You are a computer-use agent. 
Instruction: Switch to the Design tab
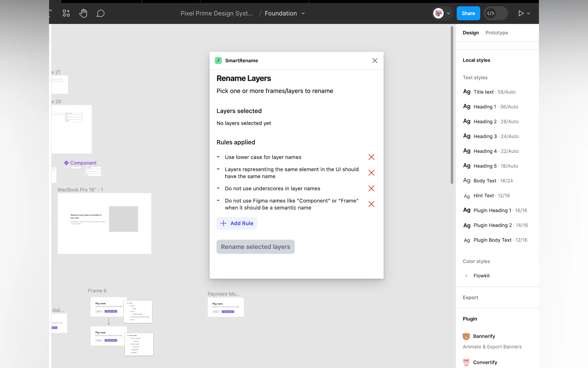[x=471, y=33]
